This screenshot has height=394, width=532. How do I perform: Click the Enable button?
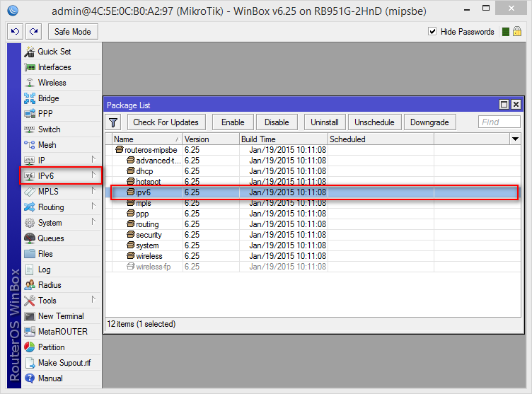233,122
